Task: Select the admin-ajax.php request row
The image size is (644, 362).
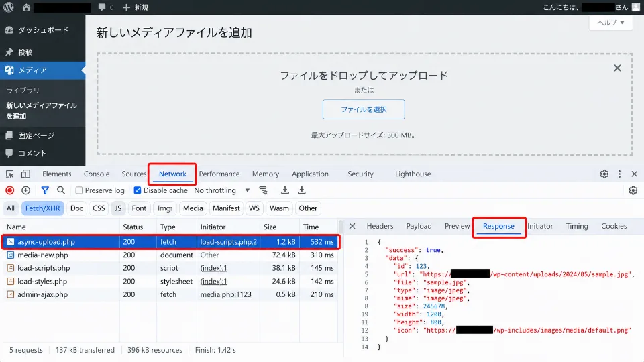Action: pos(170,294)
